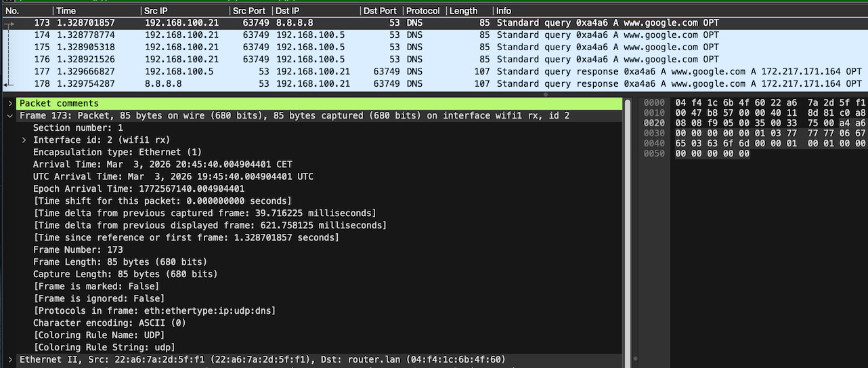Expand the Interface id wifi1 rx node
This screenshot has width=868, height=368.
[x=24, y=140]
